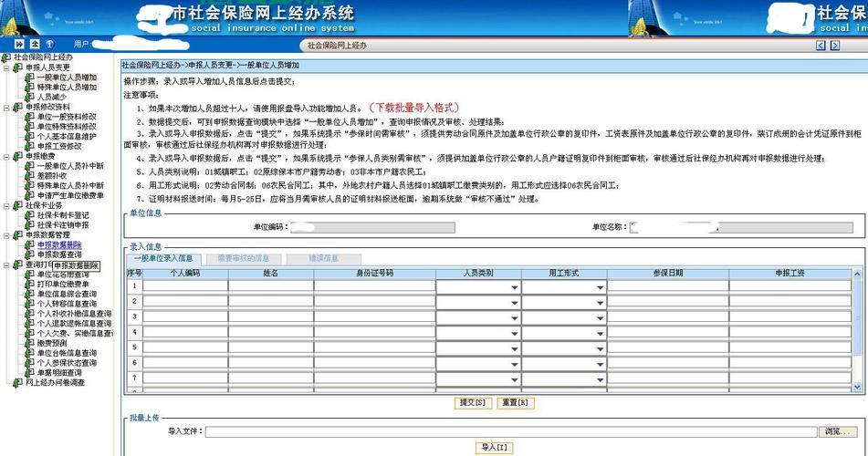868x456 pixels.
Task: Click the 个人编码 field in row 1
Action: pyautogui.click(x=185, y=286)
